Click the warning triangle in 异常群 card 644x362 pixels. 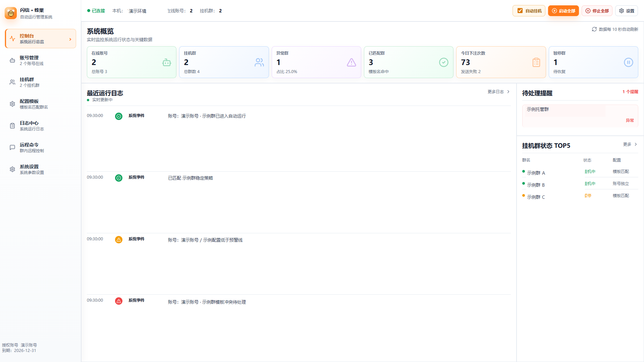point(351,62)
